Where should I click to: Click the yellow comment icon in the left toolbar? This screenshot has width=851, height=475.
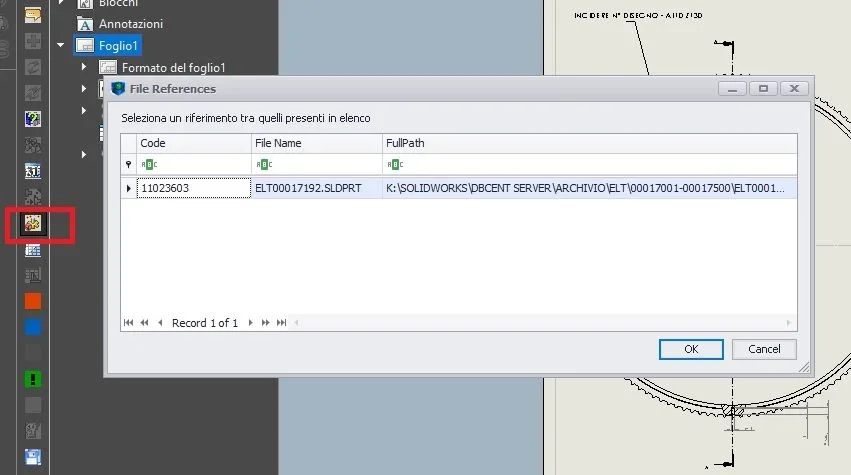point(33,15)
